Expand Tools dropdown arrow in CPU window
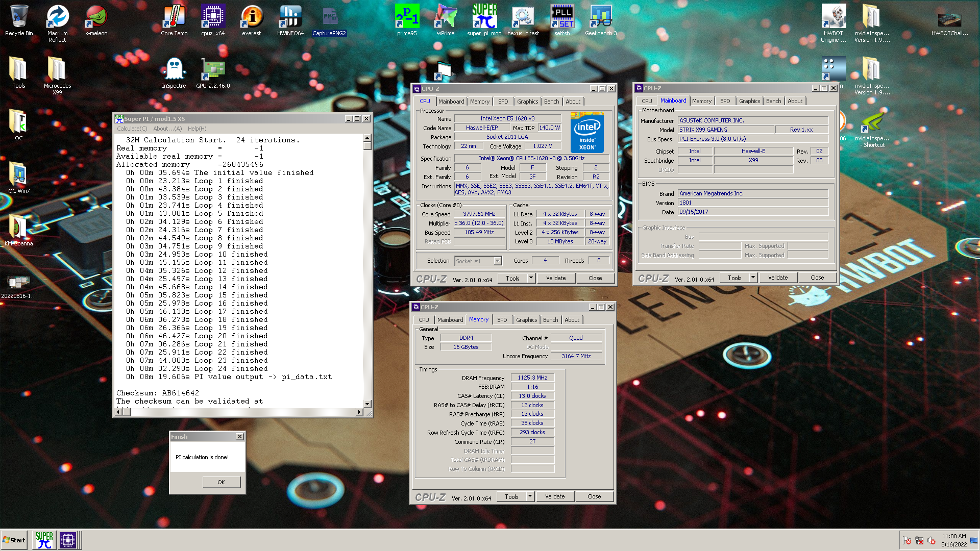Viewport: 980px width, 551px height. [531, 278]
